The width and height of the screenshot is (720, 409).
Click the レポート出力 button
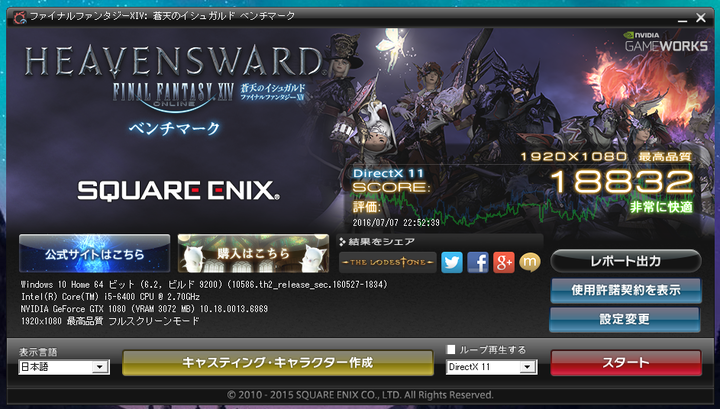click(x=626, y=261)
